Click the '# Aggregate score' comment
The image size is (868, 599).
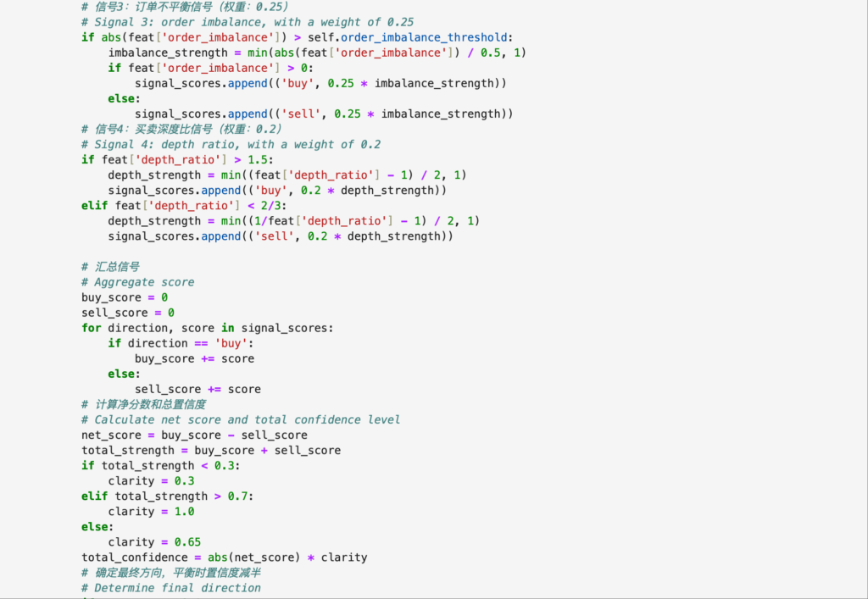coord(137,282)
